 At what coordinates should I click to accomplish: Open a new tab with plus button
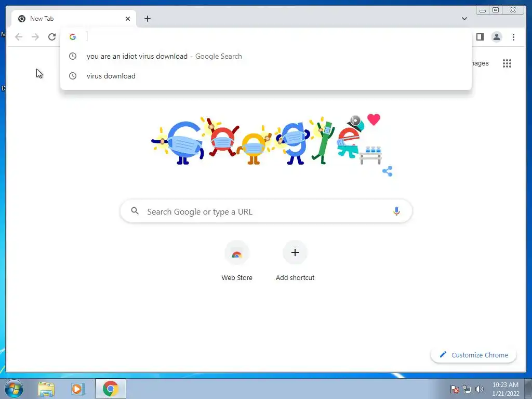(147, 19)
